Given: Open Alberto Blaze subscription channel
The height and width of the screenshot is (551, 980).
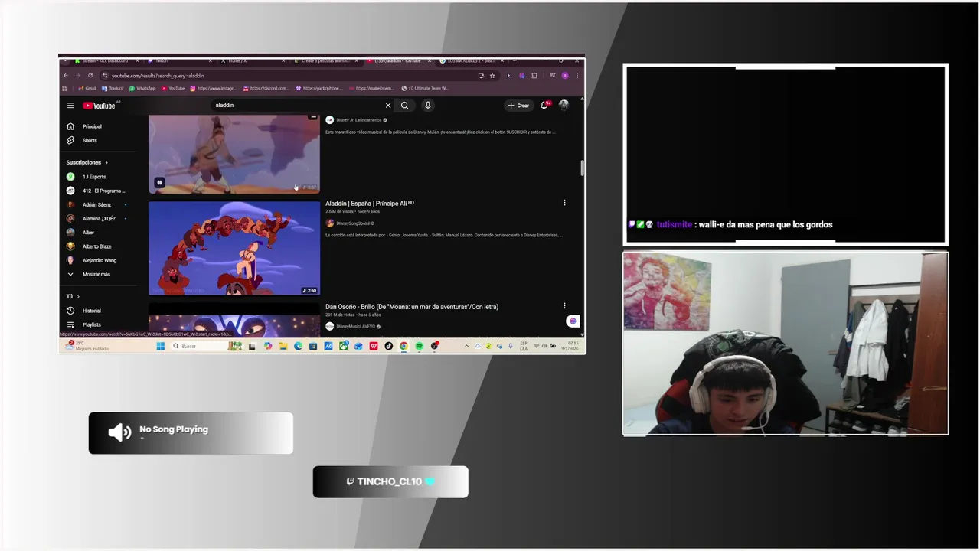Looking at the screenshot, I should click(96, 246).
